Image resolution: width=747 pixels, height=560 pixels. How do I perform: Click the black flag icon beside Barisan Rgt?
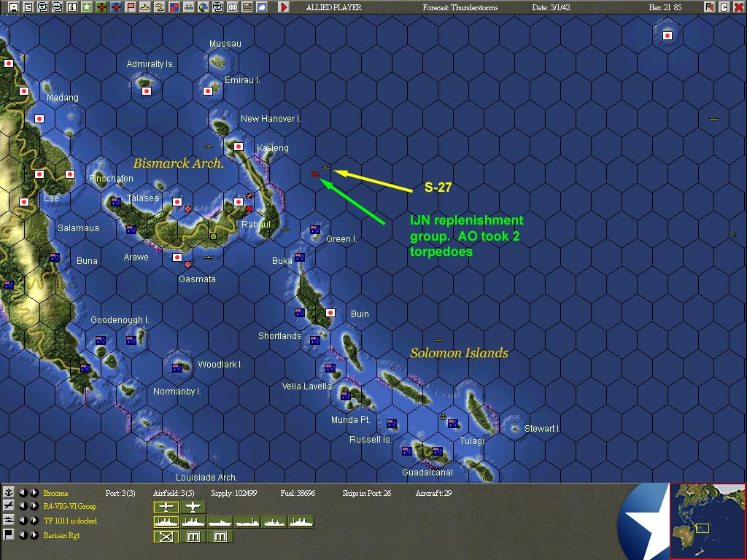pyautogui.click(x=8, y=534)
